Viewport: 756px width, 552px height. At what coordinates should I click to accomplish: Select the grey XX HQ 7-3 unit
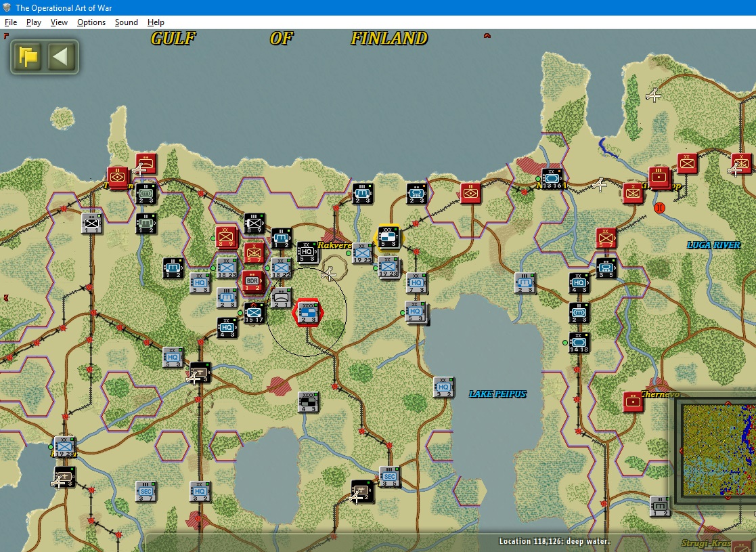click(416, 282)
